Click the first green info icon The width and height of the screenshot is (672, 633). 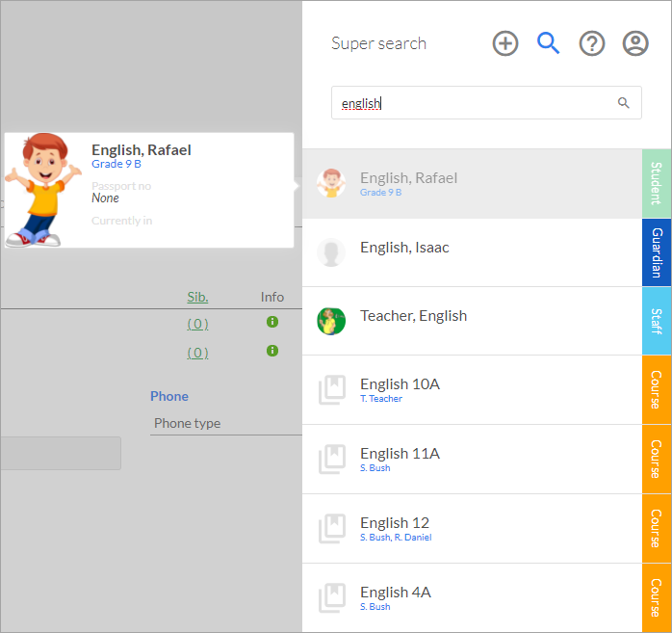(272, 322)
